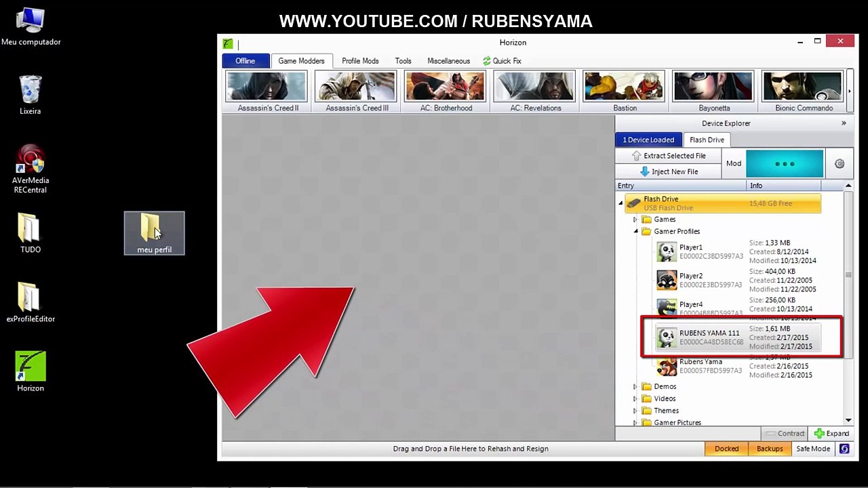The width and height of the screenshot is (868, 488).
Task: Click the Themes folder icon
Action: 647,411
